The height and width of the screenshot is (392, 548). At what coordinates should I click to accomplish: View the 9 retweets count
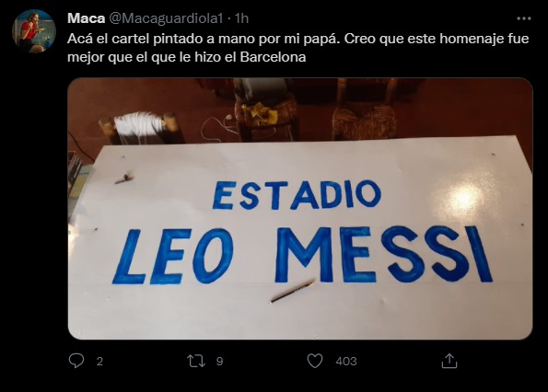tap(219, 361)
